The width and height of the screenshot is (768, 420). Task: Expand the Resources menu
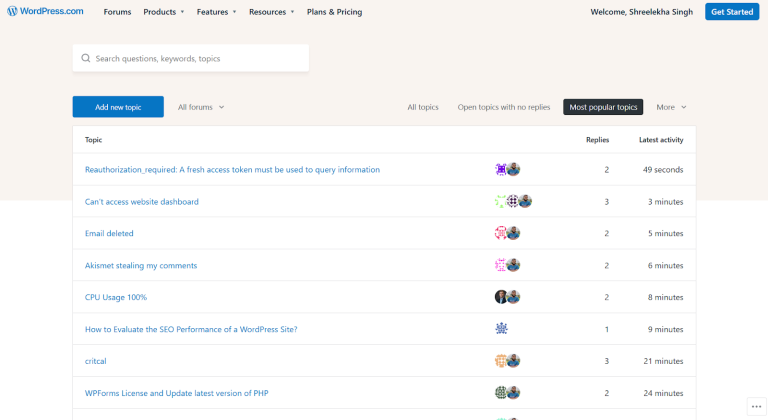(x=271, y=12)
